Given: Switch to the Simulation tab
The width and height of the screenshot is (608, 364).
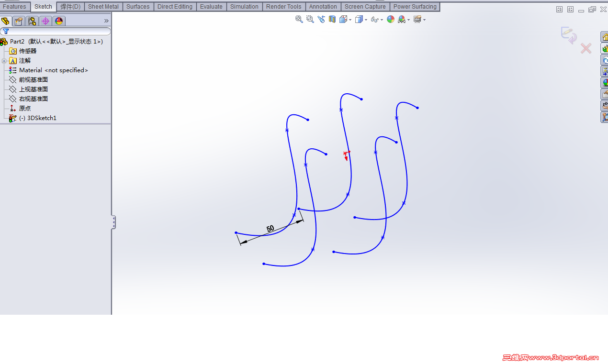Looking at the screenshot, I should 244,7.
